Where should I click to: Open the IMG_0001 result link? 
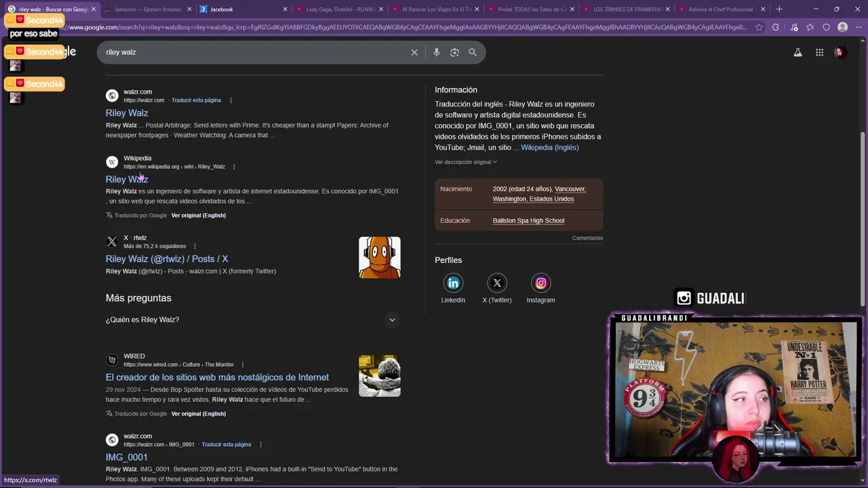[127, 457]
